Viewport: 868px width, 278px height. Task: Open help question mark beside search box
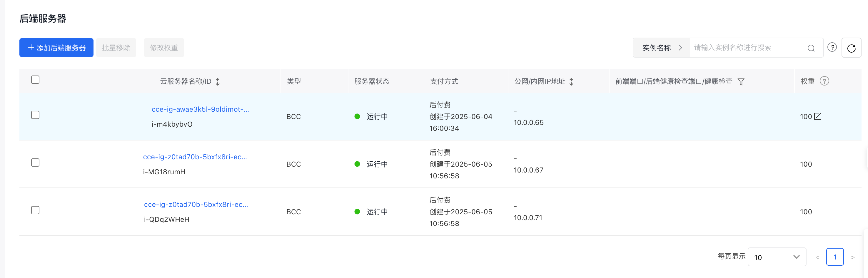832,47
